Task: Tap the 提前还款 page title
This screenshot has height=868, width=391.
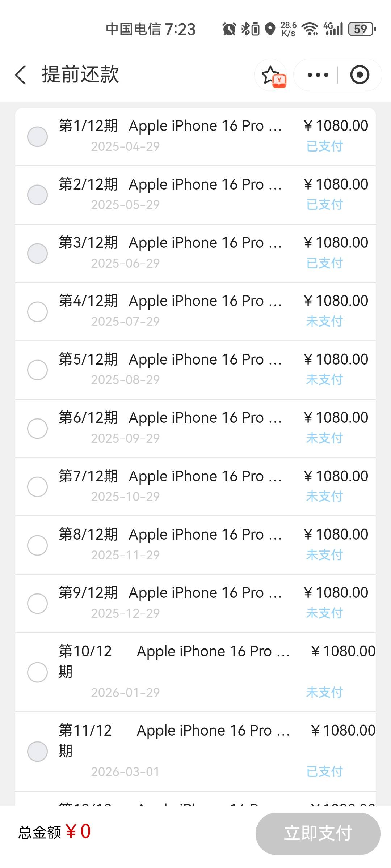Action: click(x=80, y=75)
